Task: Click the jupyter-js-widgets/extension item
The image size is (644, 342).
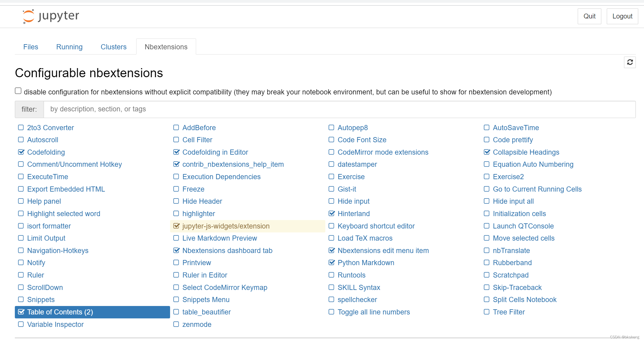Action: (226, 226)
